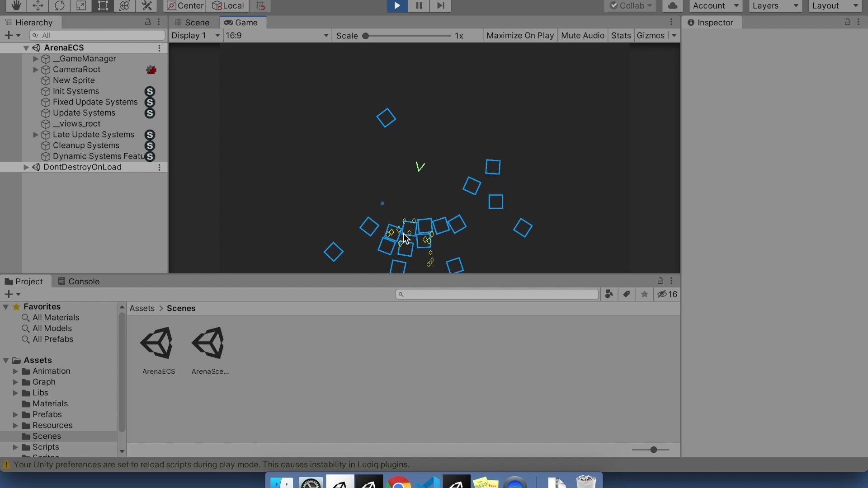
Task: Save search as favorite star
Action: point(645,294)
